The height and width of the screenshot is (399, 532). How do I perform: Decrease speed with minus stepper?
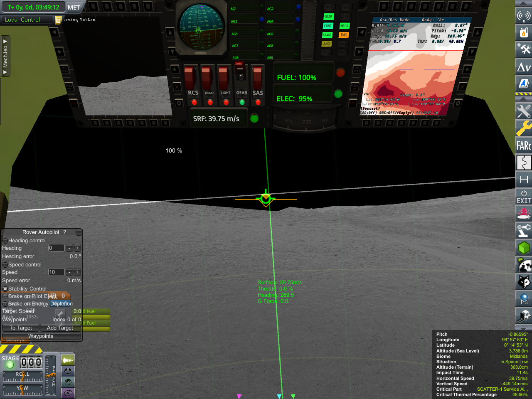[69, 272]
